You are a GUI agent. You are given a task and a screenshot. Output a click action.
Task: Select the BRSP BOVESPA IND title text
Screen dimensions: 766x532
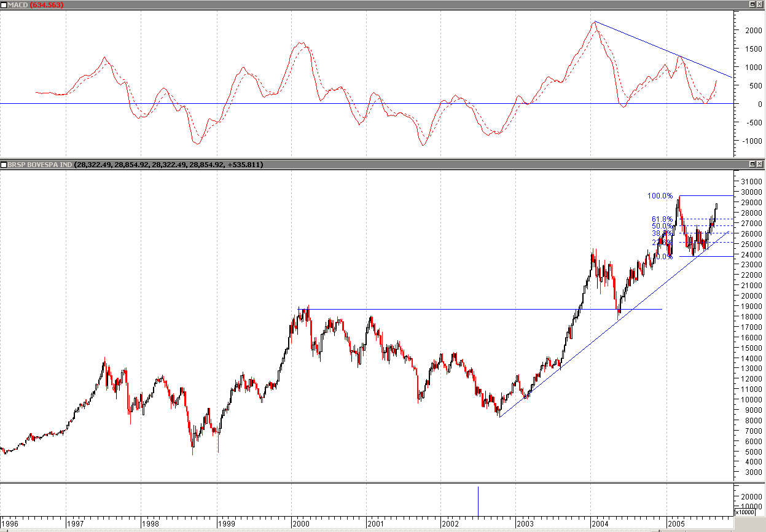coord(40,164)
